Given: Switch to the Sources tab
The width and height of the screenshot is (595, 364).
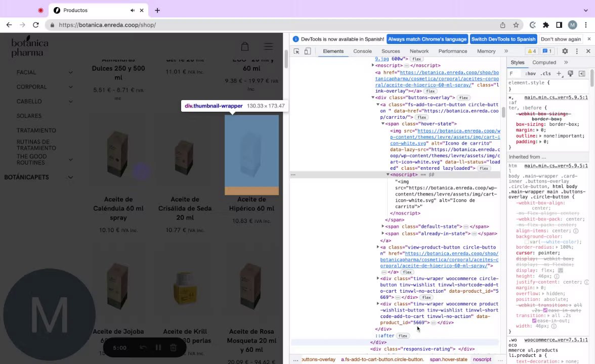Looking at the screenshot, I should [391, 51].
